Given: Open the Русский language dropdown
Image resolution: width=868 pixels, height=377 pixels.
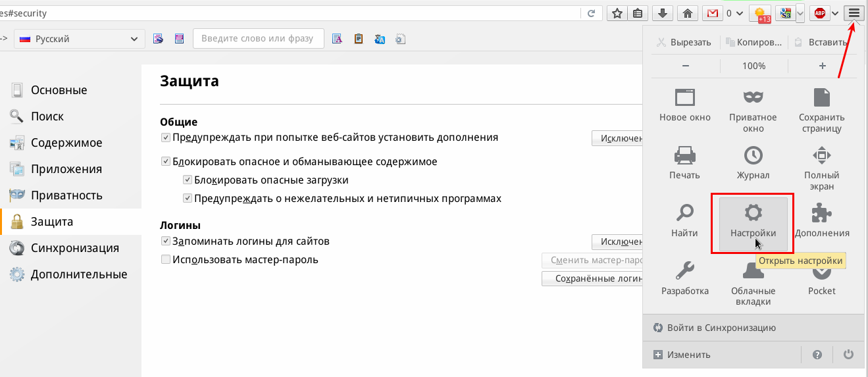Looking at the screenshot, I should pyautogui.click(x=80, y=39).
